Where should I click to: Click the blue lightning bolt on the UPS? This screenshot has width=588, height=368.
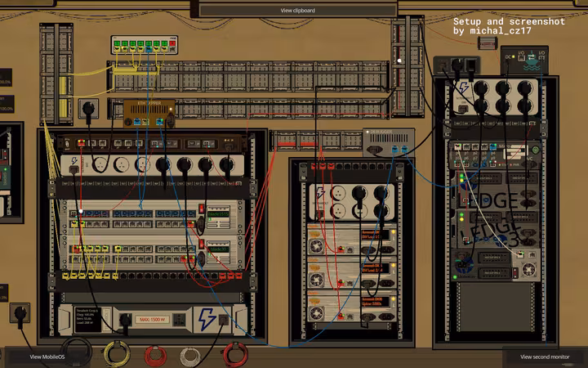207,320
